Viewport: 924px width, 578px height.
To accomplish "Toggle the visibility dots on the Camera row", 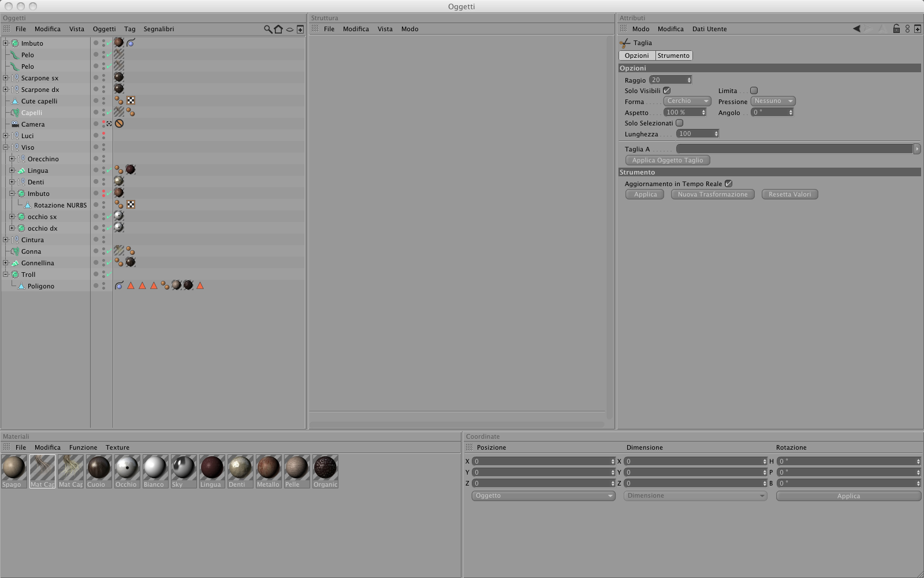I will 103,124.
